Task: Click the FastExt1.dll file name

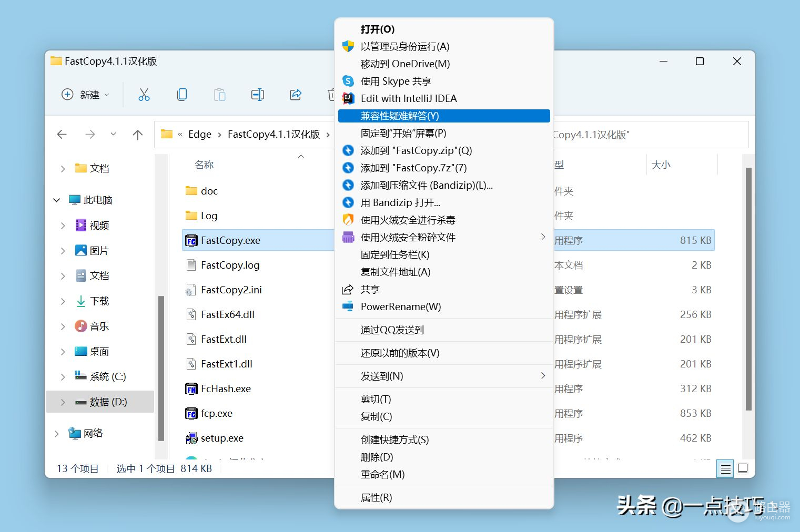Action: 227,364
